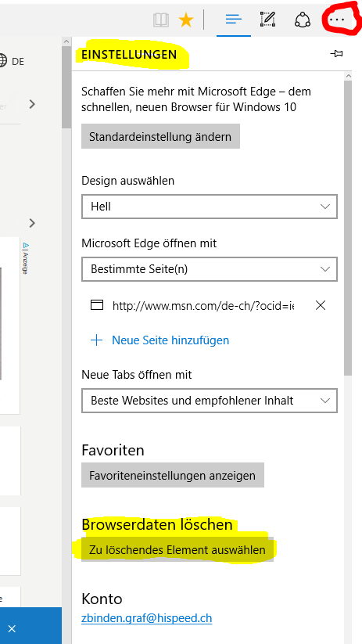Image resolution: width=362 pixels, height=644 pixels.
Task: Close the blue notification bar with X
Action: click(x=12, y=628)
